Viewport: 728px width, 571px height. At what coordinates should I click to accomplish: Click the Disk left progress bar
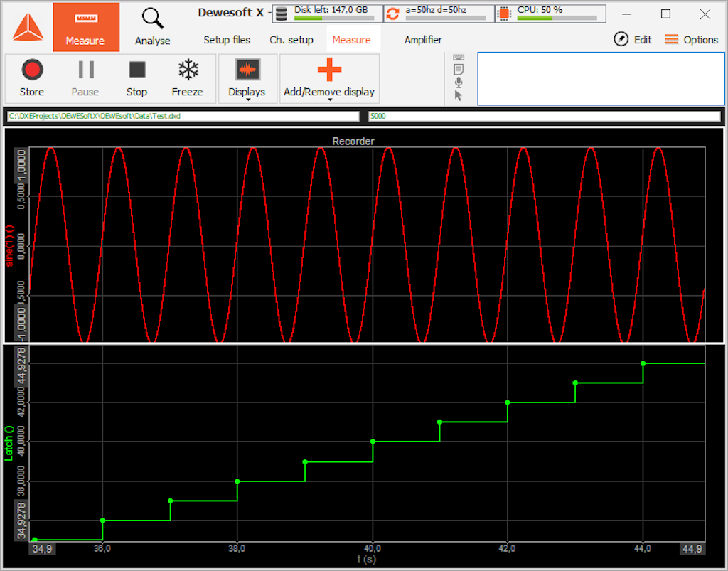pos(334,18)
